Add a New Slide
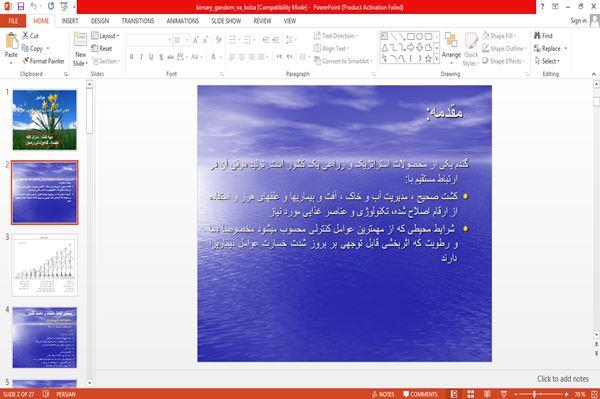The width and height of the screenshot is (600, 399). 80,50
